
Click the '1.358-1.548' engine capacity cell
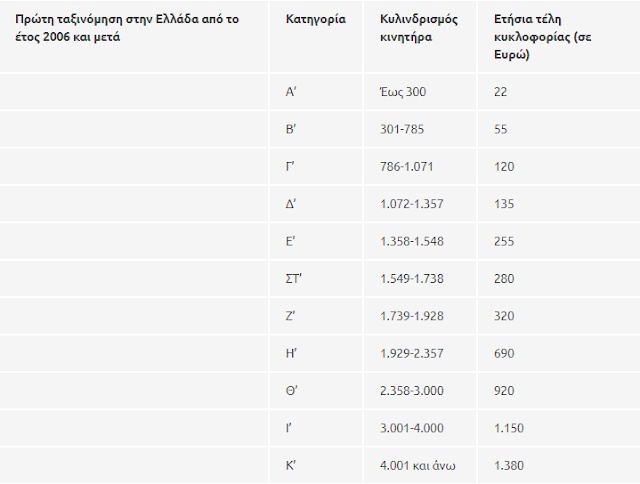click(x=412, y=241)
